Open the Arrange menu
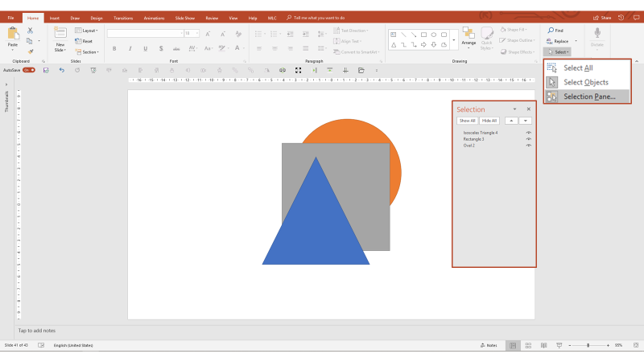644x362 pixels. click(469, 38)
